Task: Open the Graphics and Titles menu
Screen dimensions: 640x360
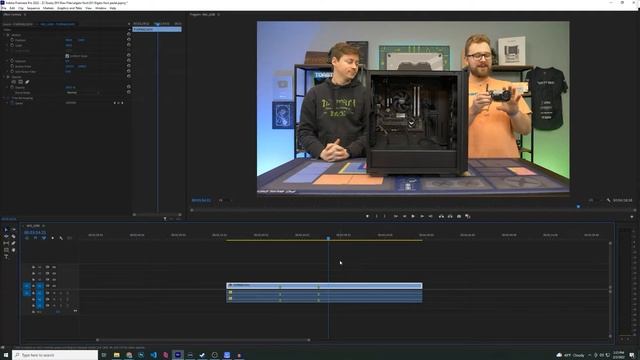Action: click(x=69, y=8)
